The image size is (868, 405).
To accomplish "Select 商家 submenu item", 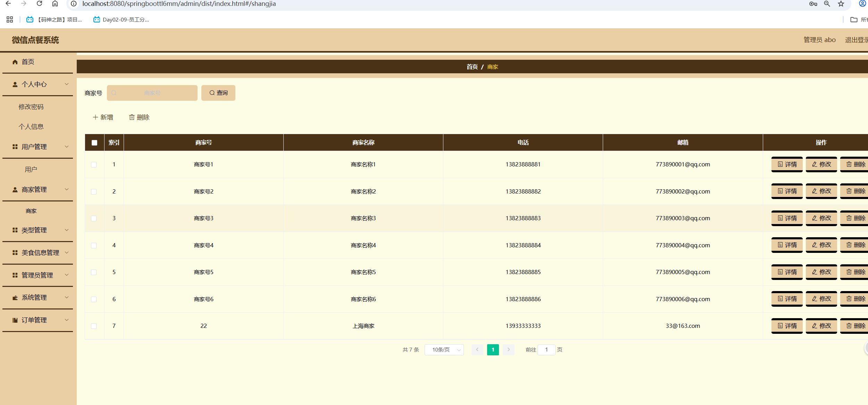I will click(31, 211).
